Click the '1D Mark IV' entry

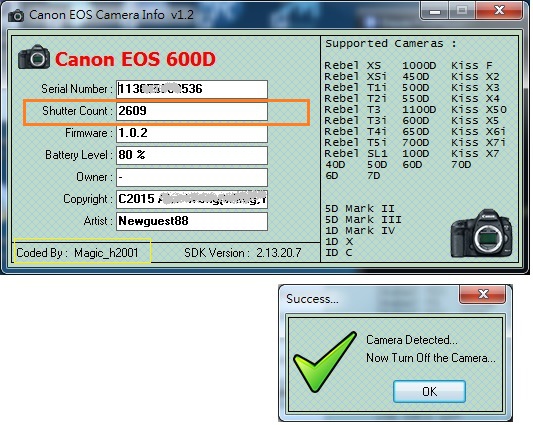coord(360,231)
